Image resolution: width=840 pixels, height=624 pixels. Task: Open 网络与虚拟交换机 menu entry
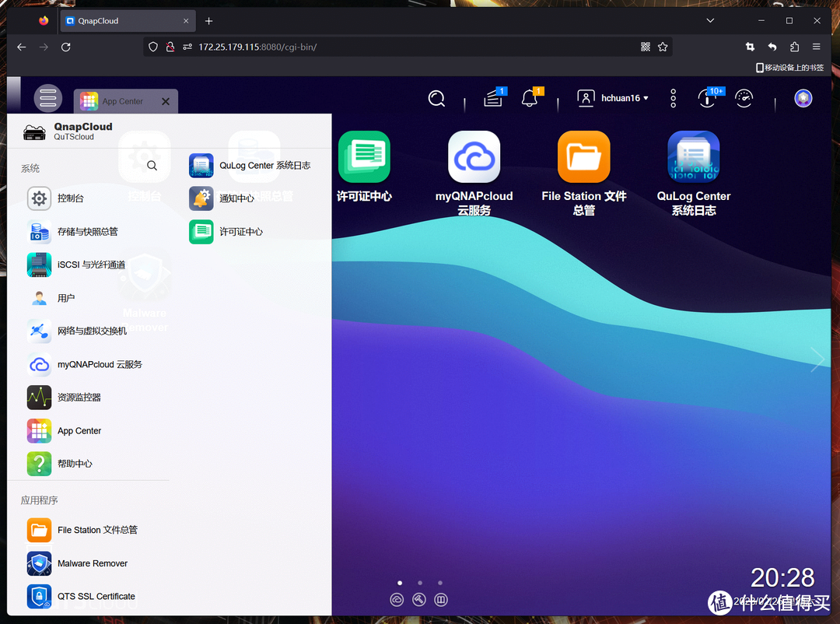coord(77,331)
